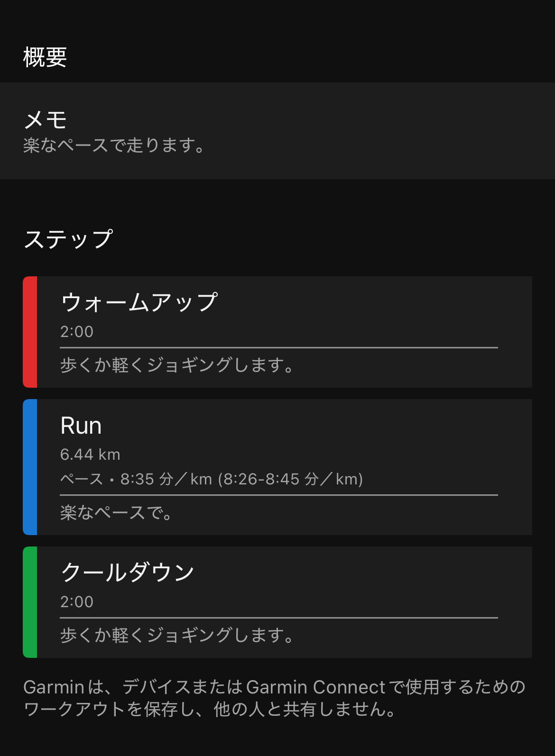Tap the Run note 楽なペースで。

point(116,512)
